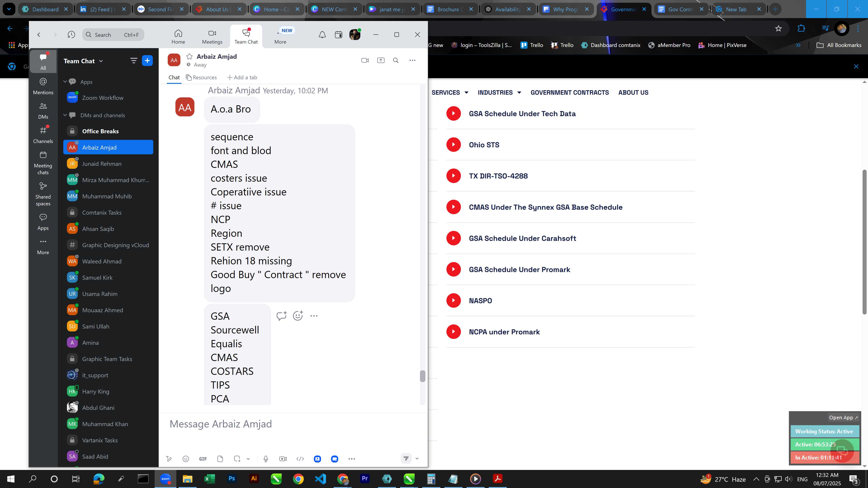Click the send message arrow button
Viewport: 868px width, 488px height.
(x=406, y=458)
